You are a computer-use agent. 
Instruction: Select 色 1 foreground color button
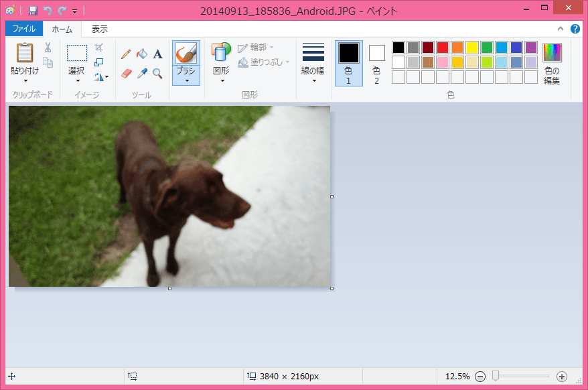(x=349, y=63)
